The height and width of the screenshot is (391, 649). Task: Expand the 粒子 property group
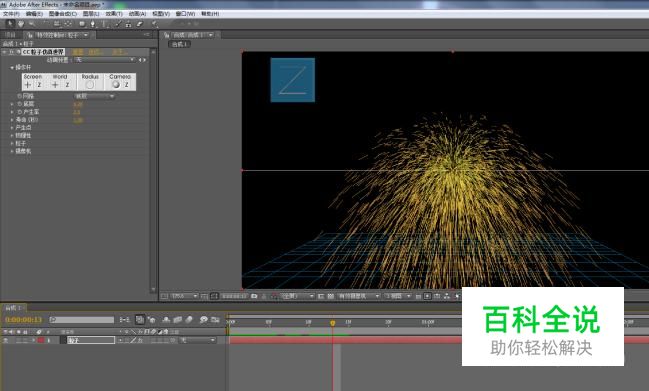tap(12, 144)
